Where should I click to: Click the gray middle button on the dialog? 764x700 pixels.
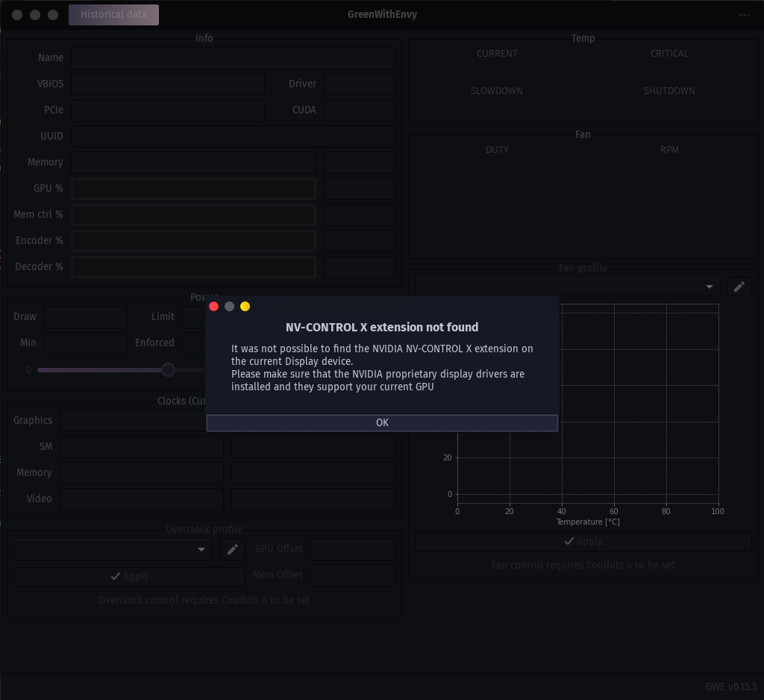pyautogui.click(x=230, y=306)
